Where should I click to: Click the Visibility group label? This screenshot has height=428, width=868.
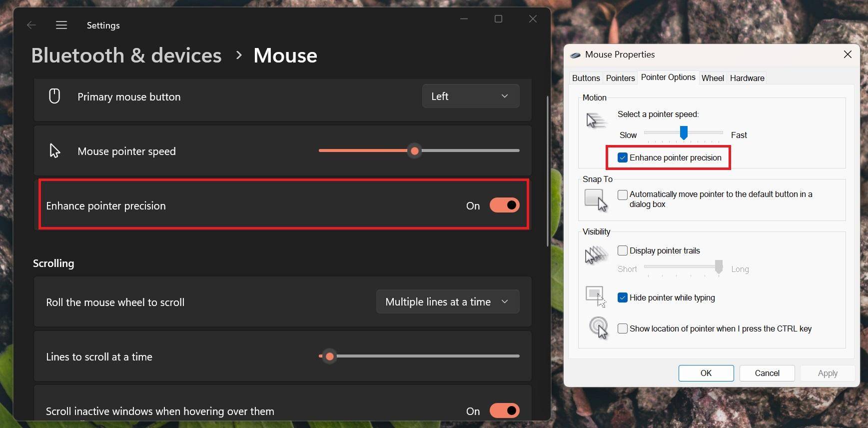pos(597,231)
